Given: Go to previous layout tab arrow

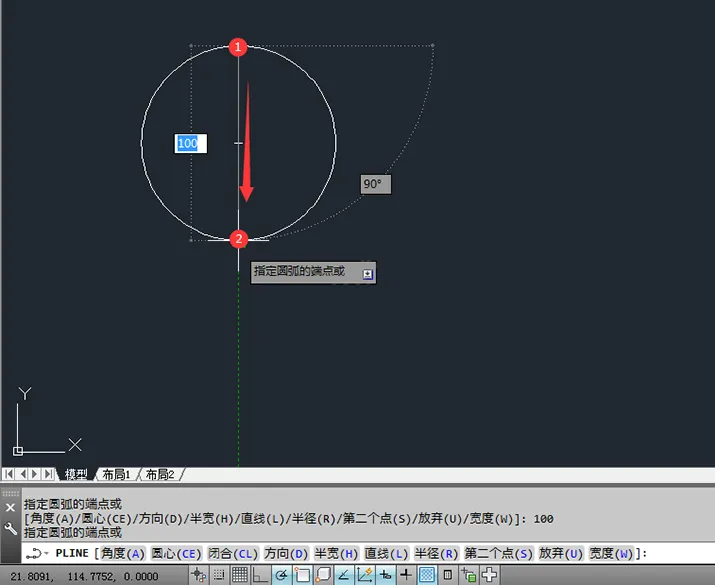Looking at the screenshot, I should point(22,474).
